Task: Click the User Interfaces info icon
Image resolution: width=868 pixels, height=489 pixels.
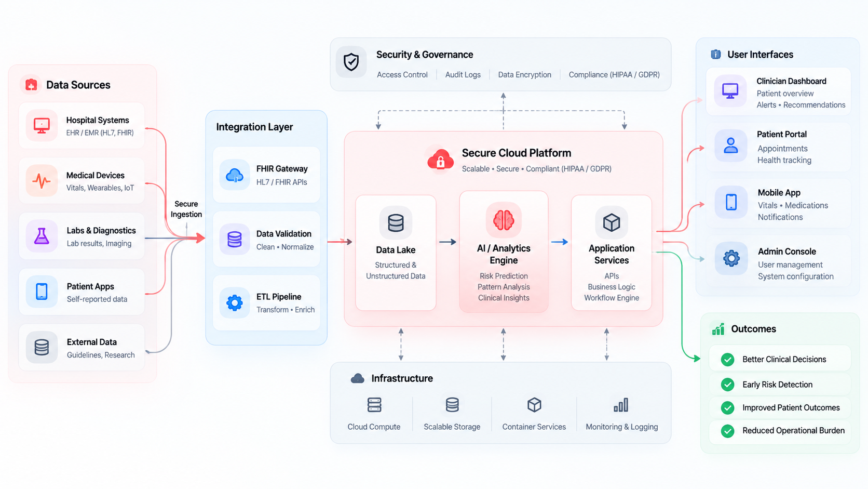Action: pos(716,54)
